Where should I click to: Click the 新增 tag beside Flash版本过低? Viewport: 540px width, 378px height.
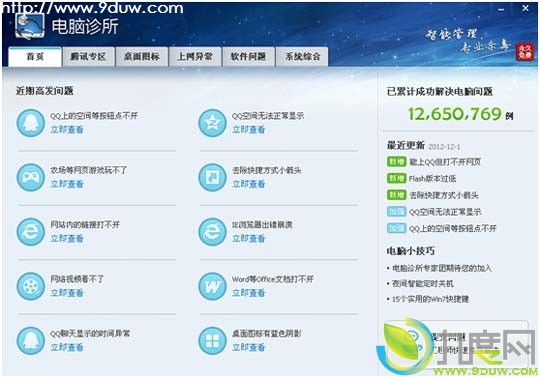pos(396,178)
